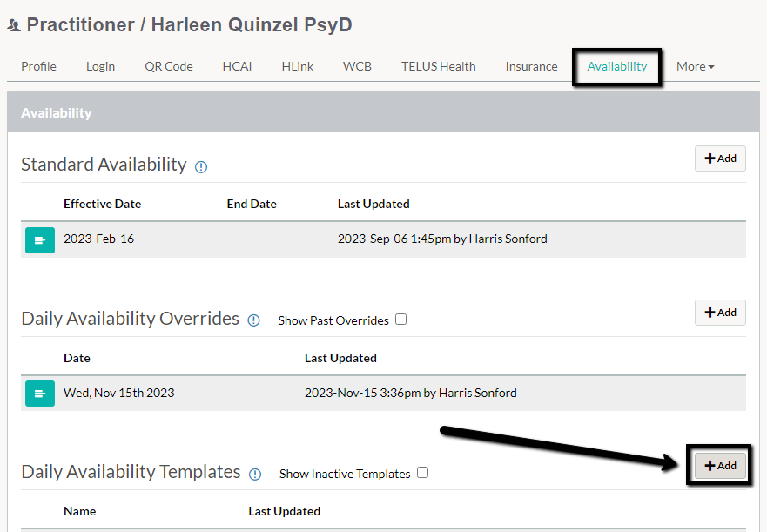Enable the Show Inactive Templates checkbox
The image size is (767, 532).
pos(422,472)
